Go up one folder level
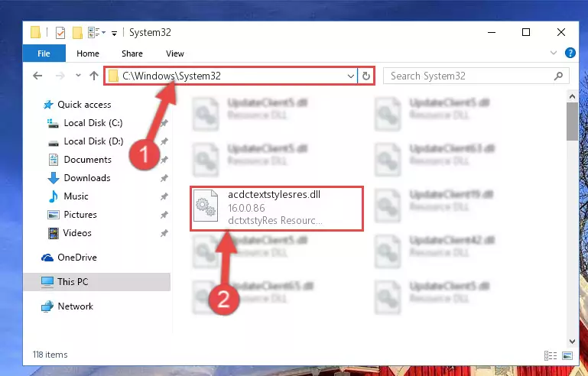 pyautogui.click(x=94, y=76)
